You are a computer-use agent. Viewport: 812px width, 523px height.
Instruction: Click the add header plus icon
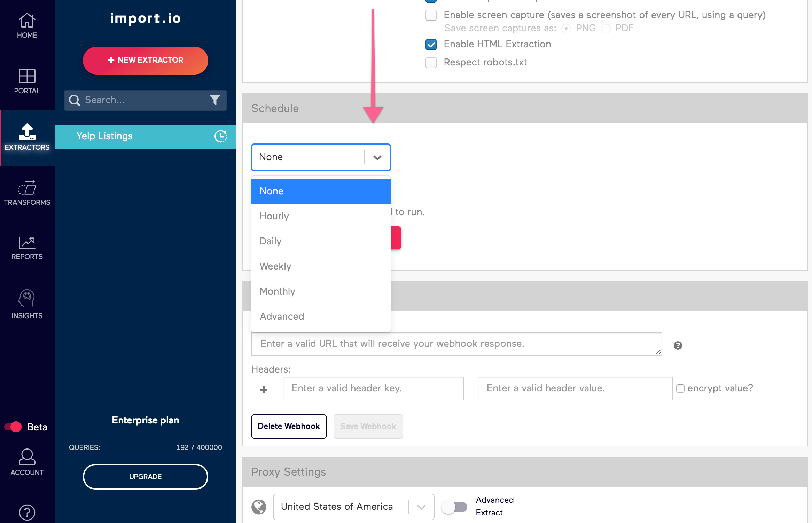pos(264,389)
